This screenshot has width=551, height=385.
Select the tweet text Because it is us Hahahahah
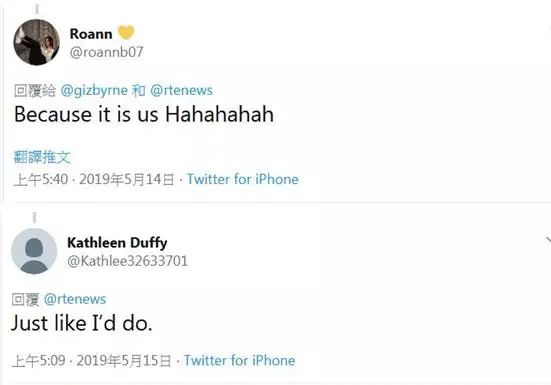tap(144, 114)
